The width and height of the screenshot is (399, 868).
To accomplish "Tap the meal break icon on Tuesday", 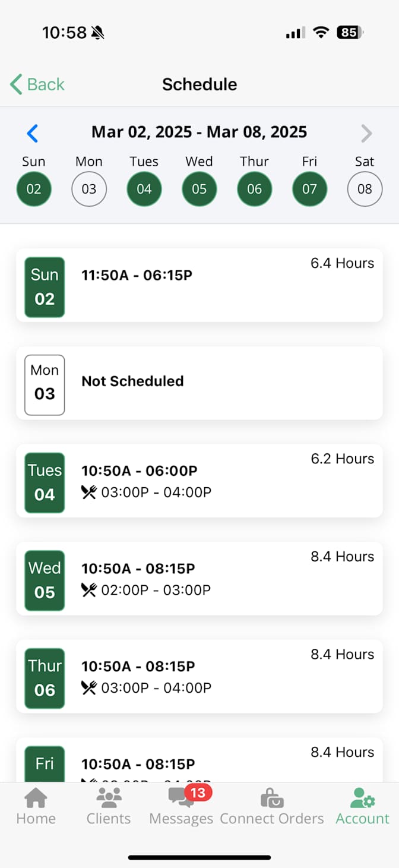I will tap(89, 492).
